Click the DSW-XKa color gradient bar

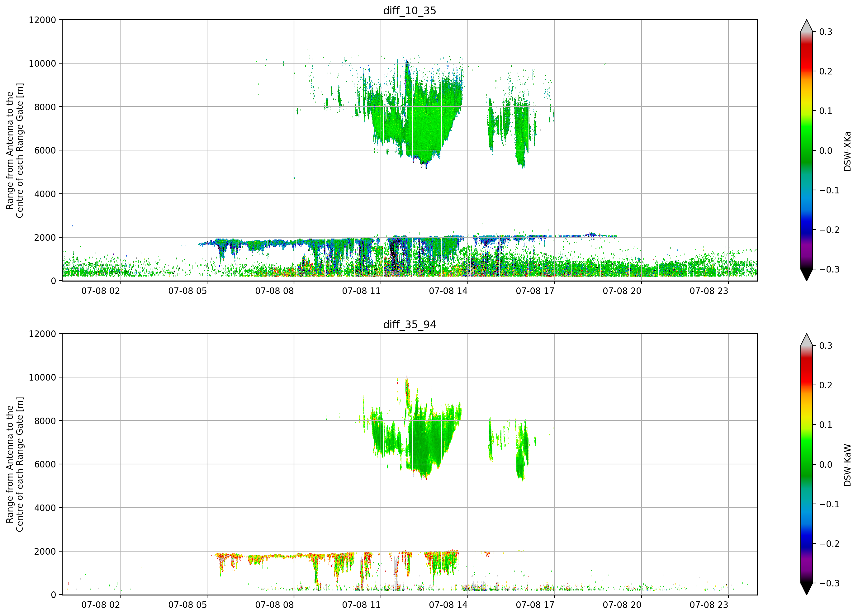[x=807, y=150]
